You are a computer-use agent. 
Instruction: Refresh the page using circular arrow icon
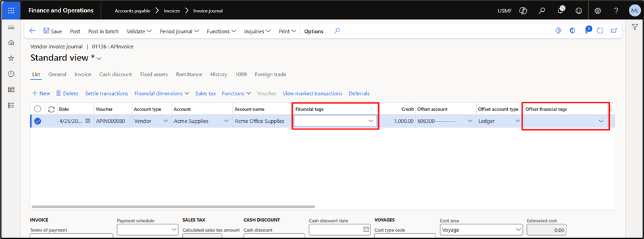601,31
